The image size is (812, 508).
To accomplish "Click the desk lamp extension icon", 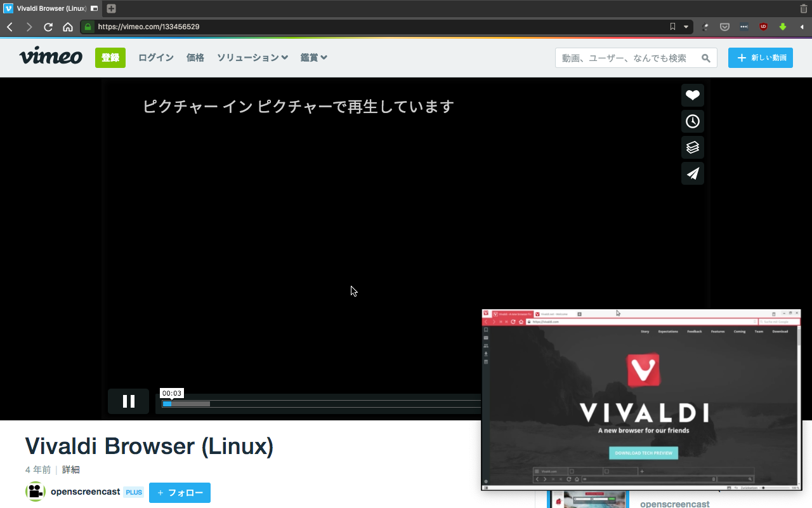I will pyautogui.click(x=705, y=27).
